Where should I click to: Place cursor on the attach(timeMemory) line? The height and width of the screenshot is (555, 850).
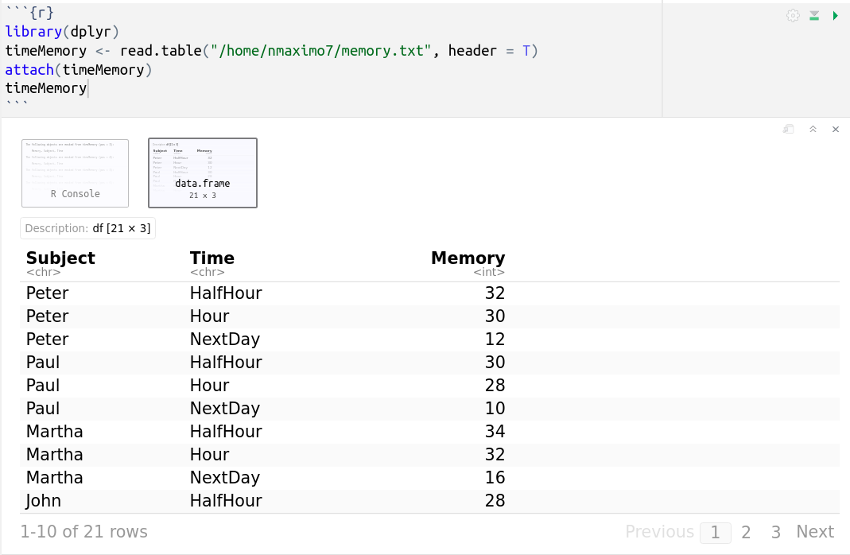click(78, 70)
